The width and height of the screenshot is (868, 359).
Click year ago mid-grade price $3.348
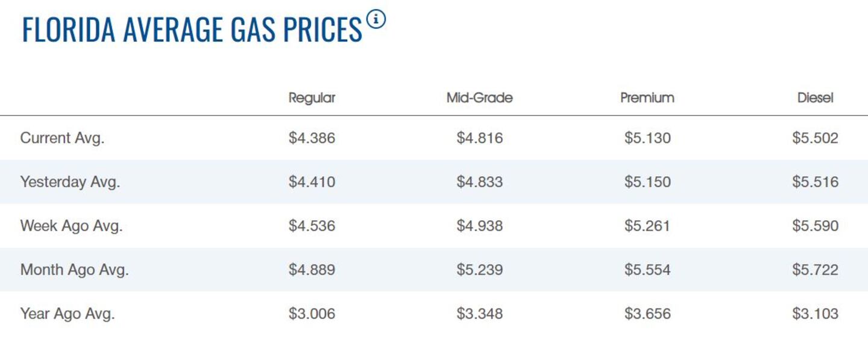click(479, 314)
